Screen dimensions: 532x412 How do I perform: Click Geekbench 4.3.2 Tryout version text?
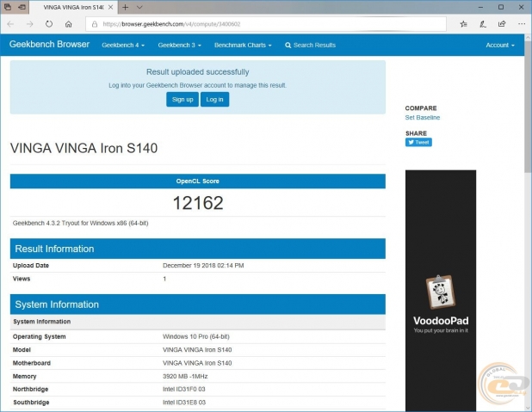(x=80, y=223)
